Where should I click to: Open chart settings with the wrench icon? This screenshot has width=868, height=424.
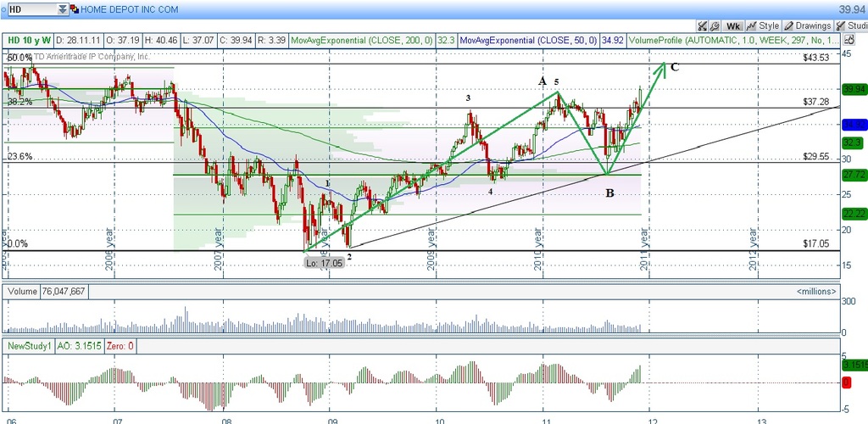715,26
